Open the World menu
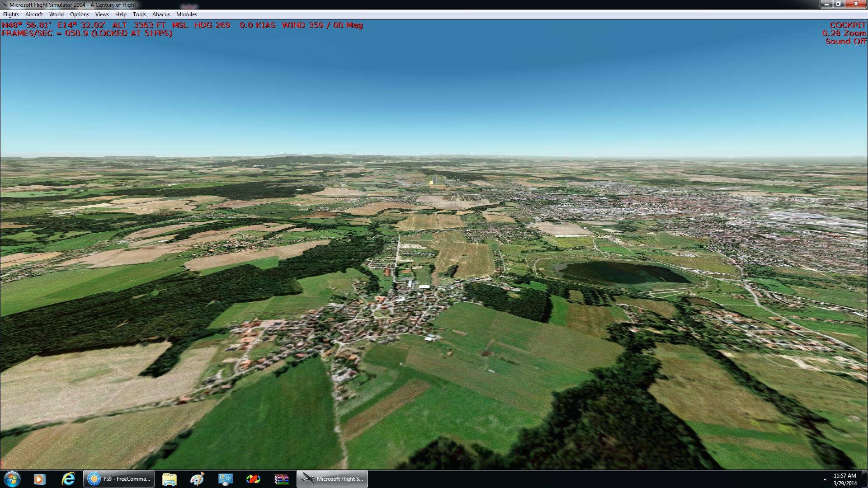 pos(57,14)
